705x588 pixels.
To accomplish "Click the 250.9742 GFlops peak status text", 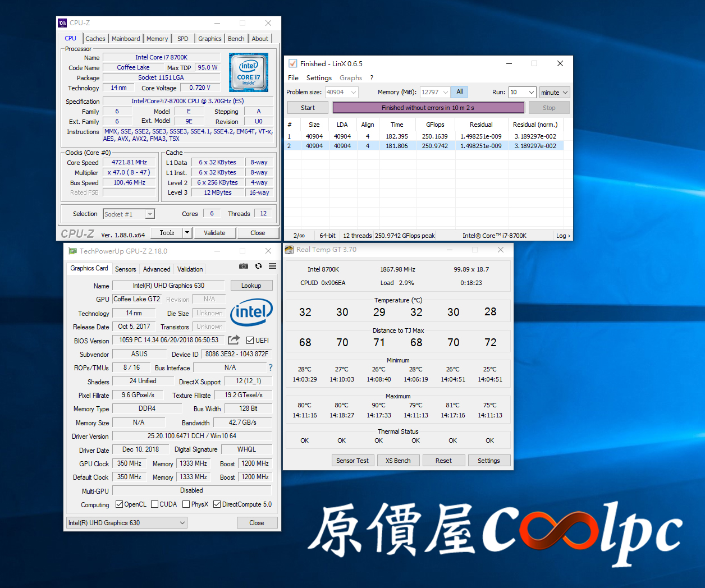I will (x=405, y=236).
